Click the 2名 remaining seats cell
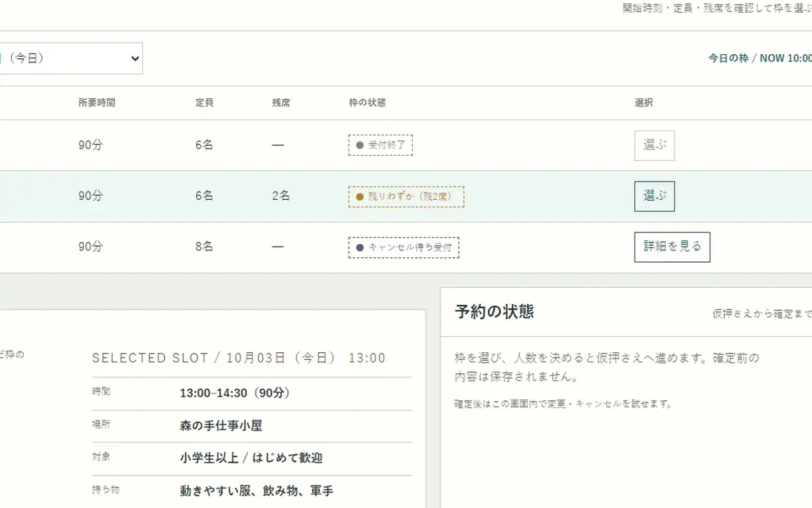The height and width of the screenshot is (508, 812). 281,196
